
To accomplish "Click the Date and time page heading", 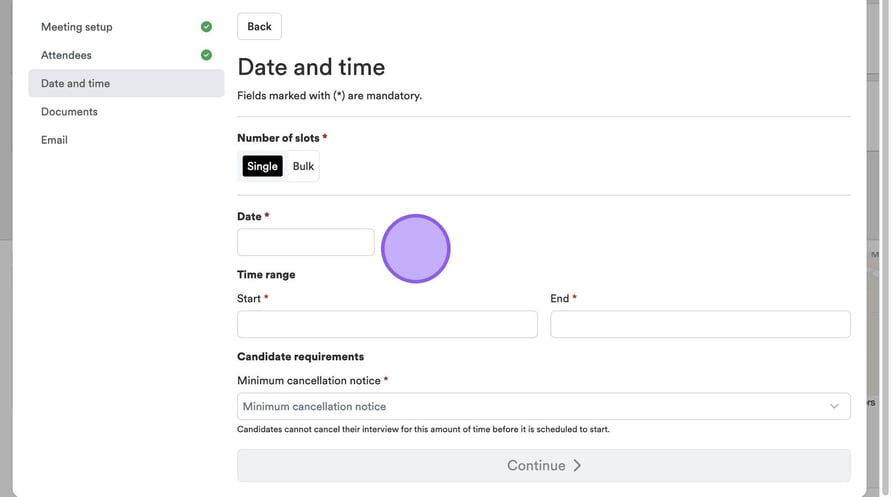I will click(311, 67).
